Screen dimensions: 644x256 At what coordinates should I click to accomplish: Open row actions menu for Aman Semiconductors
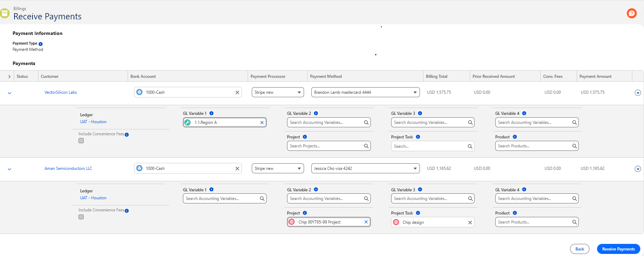(638, 169)
